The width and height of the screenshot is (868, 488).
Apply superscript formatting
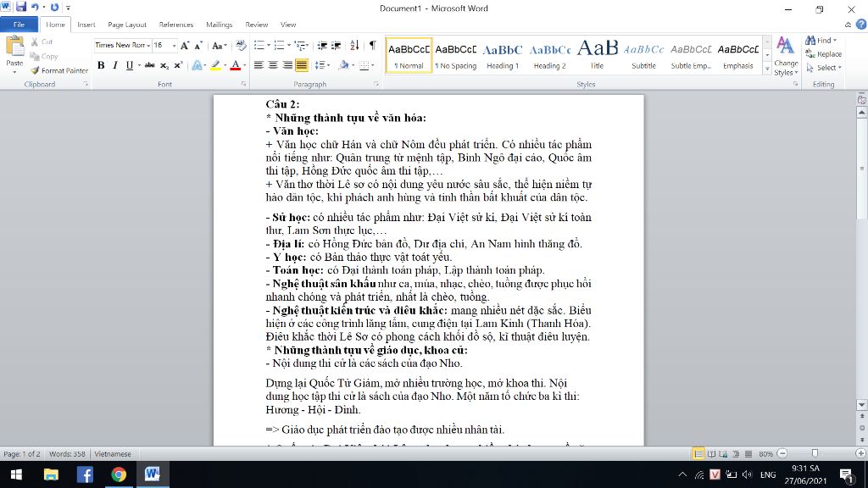pos(178,65)
